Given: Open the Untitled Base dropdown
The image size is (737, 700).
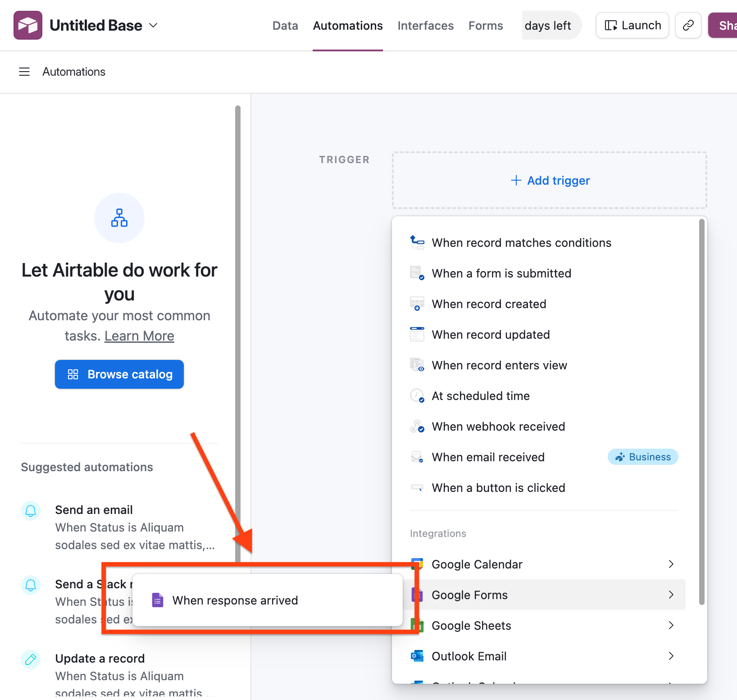Looking at the screenshot, I should tap(153, 25).
